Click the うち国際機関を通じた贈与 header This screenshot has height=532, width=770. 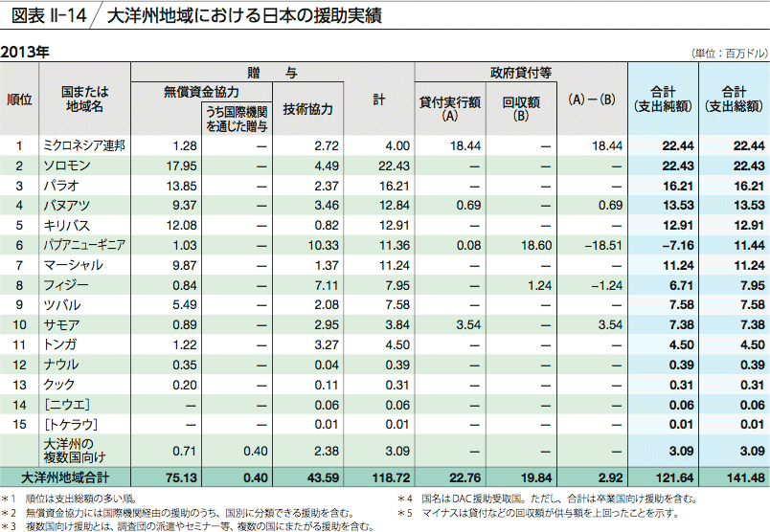(237, 119)
